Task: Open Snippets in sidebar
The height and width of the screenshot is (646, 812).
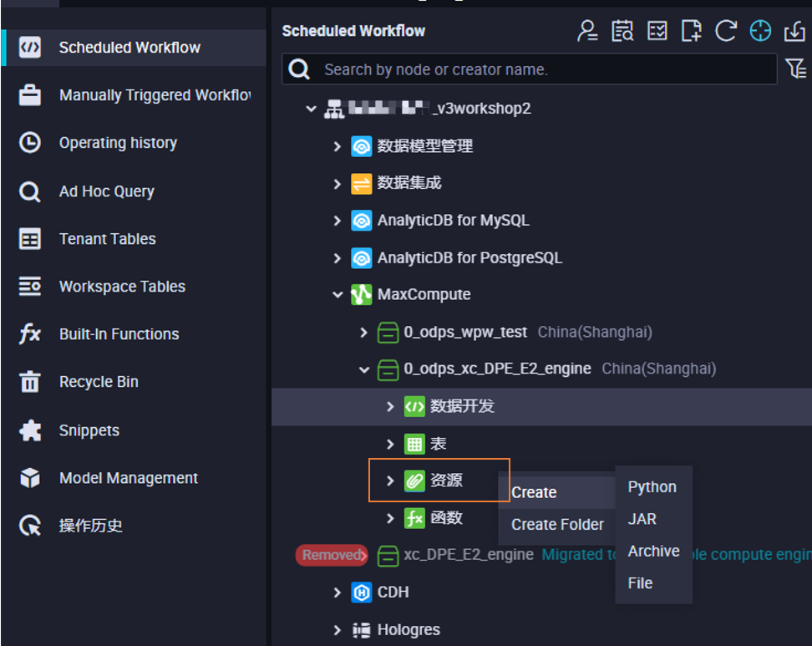Action: (x=134, y=430)
